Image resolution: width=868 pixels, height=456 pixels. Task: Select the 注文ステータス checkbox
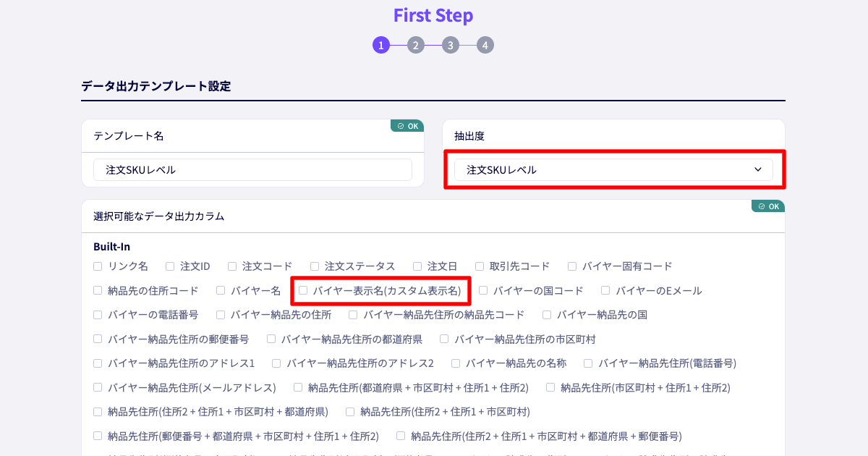(315, 266)
